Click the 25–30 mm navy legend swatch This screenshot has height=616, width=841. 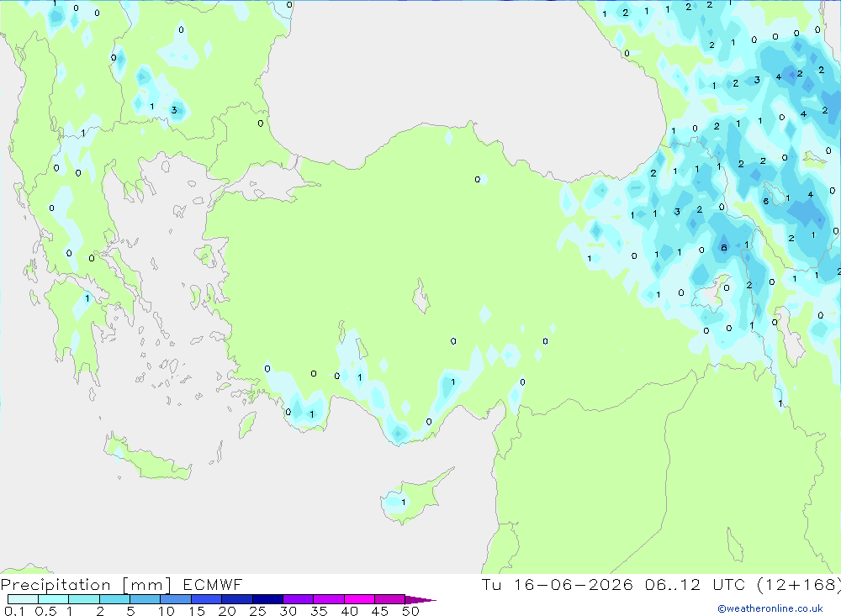pos(267,599)
